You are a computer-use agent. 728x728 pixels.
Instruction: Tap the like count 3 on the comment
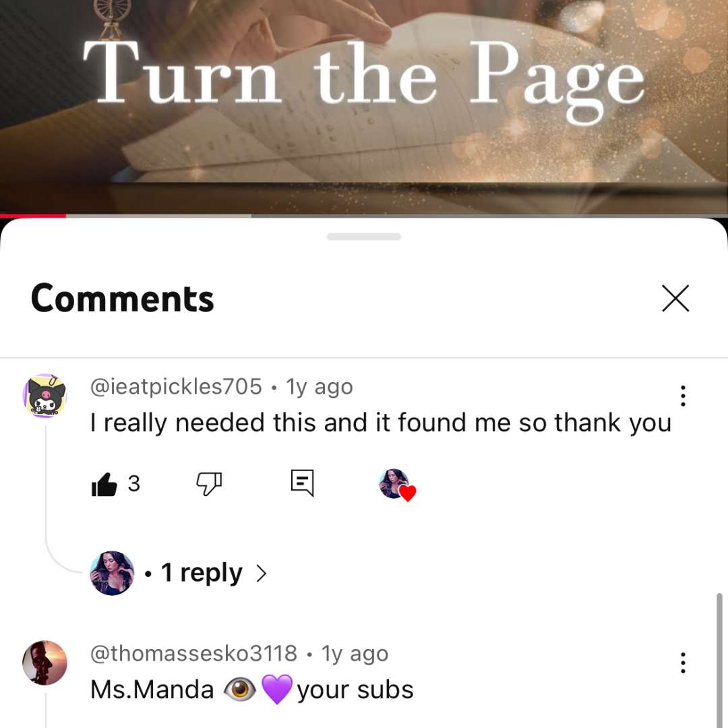click(133, 484)
